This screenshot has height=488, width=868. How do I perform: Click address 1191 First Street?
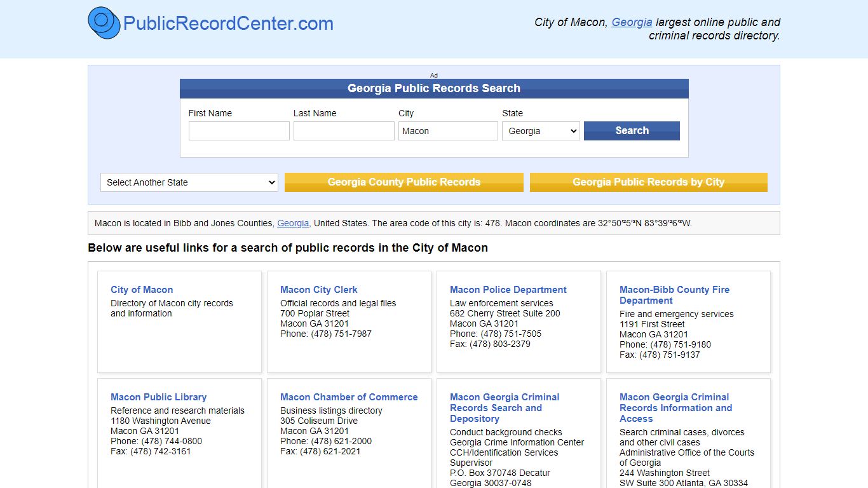coord(653,324)
